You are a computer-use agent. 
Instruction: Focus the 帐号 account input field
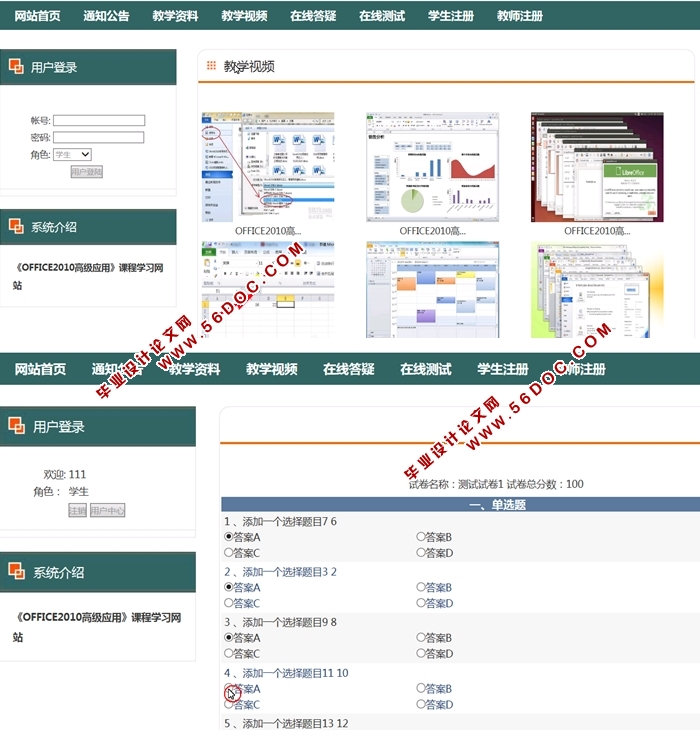click(99, 121)
